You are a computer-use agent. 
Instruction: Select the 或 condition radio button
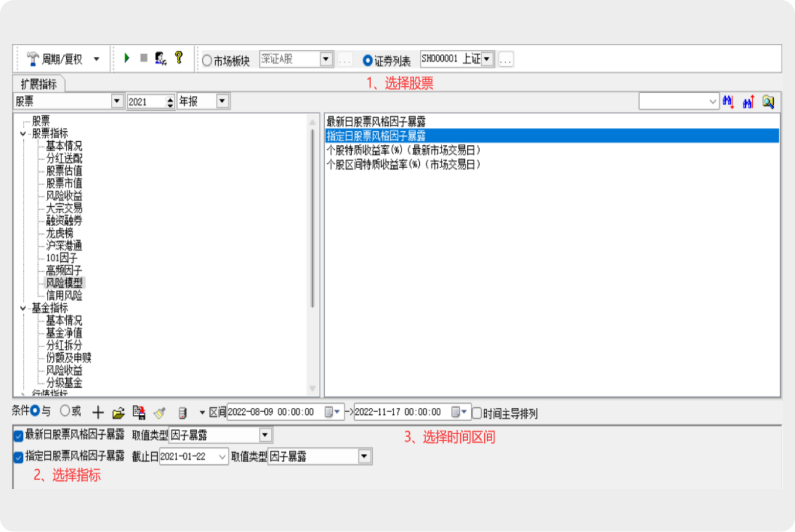pos(65,411)
